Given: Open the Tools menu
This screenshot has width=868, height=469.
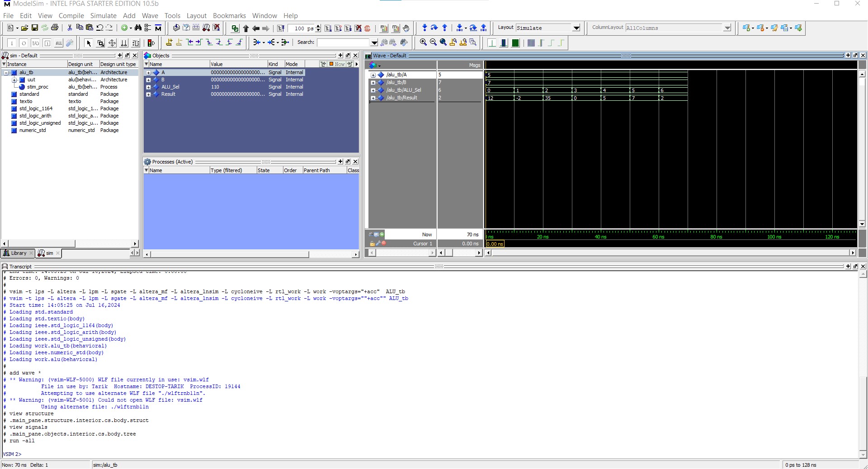Looking at the screenshot, I should [x=172, y=15].
